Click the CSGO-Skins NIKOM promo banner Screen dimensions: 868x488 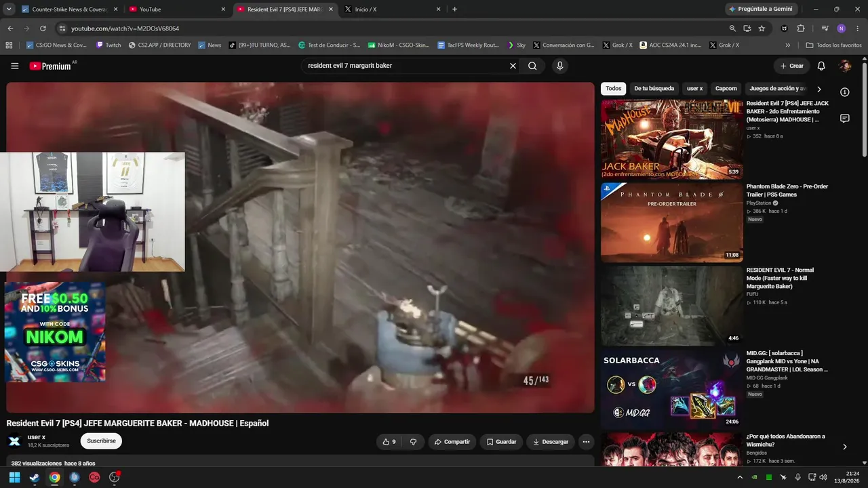55,332
